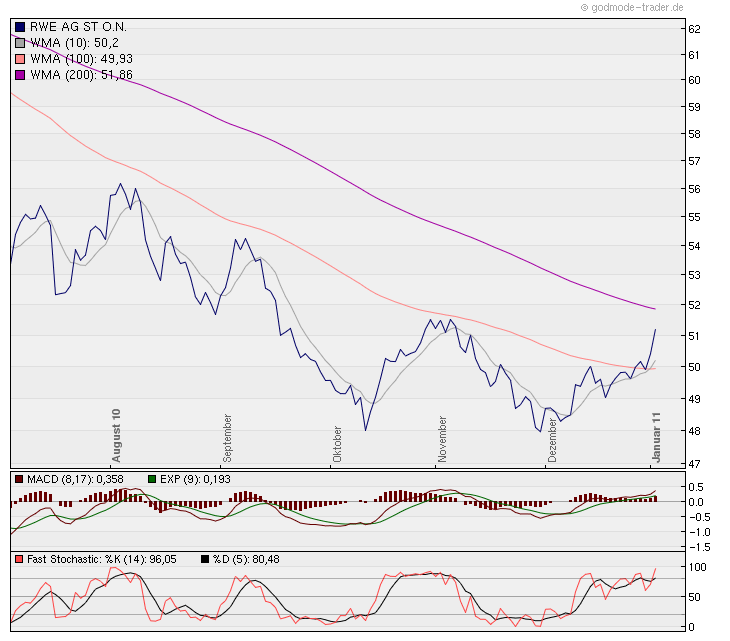Click the Dezember date axis label

(x=551, y=441)
